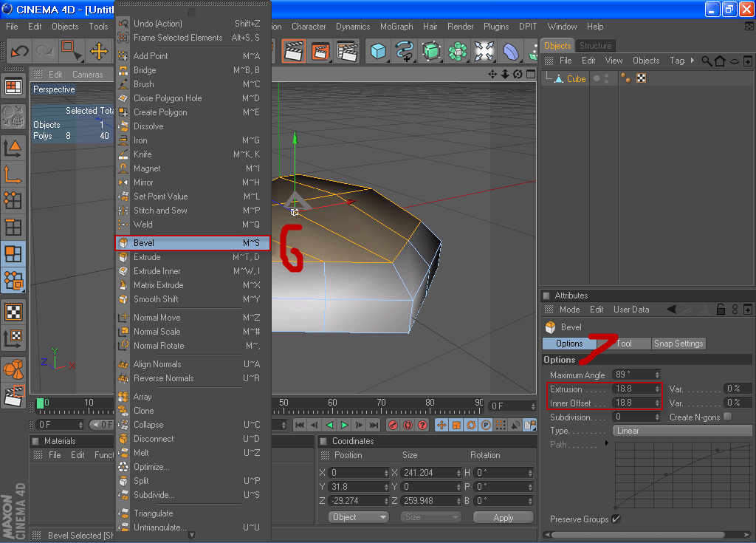Viewport: 756px width, 543px height.
Task: Click the Redo arrow in top toolbar
Action: (45, 51)
